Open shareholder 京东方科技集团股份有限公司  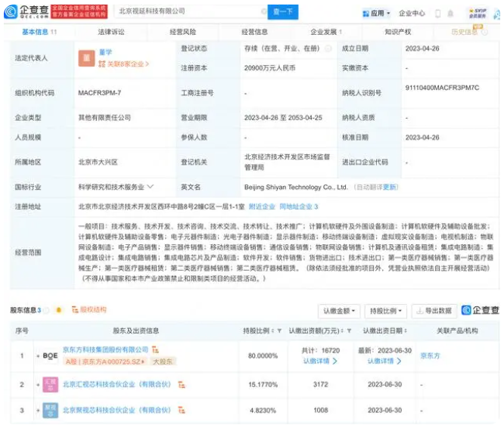click(105, 349)
